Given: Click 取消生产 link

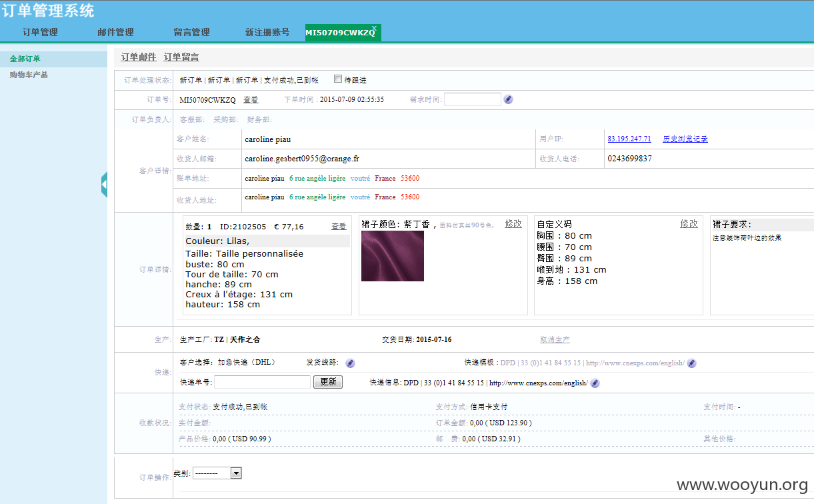Looking at the screenshot, I should coord(555,340).
